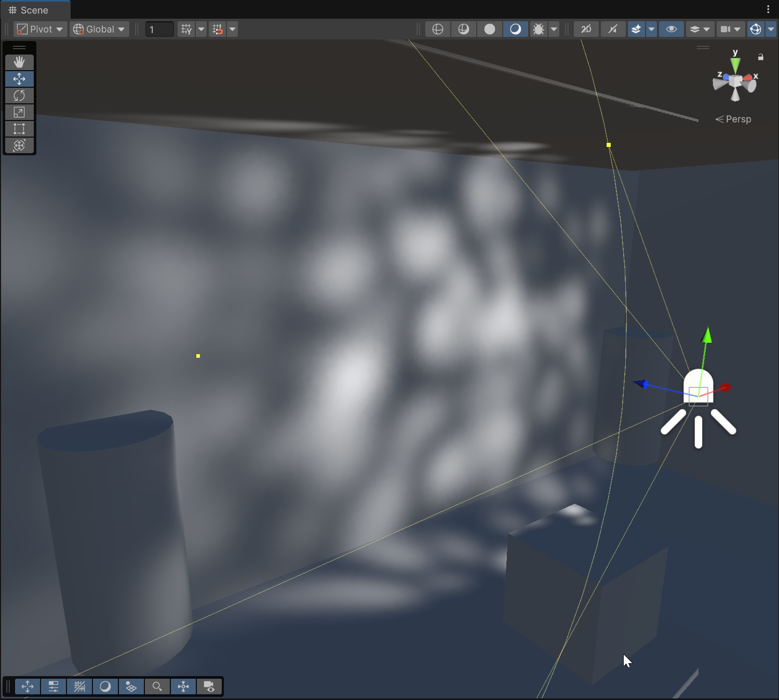Click the bottom overlay bar drag handle
This screenshot has width=779, height=700.
point(8,686)
